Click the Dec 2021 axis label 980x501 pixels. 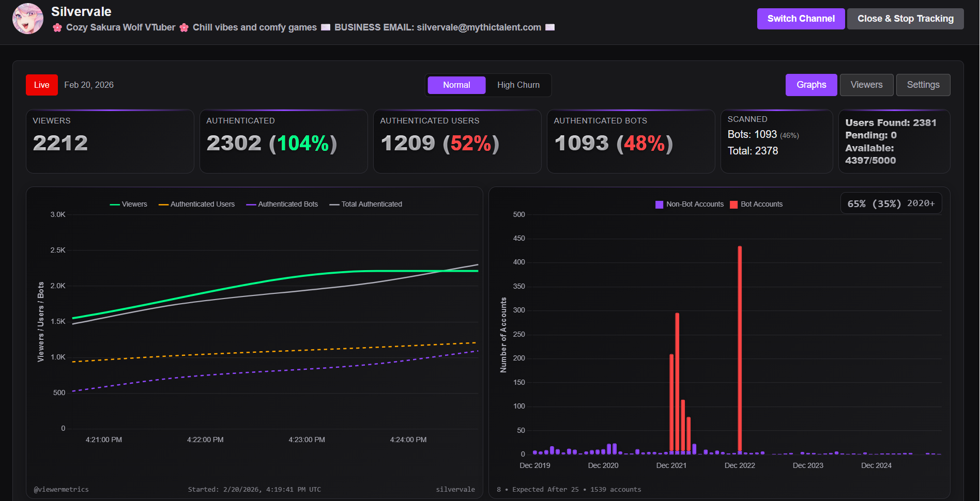[x=671, y=466]
